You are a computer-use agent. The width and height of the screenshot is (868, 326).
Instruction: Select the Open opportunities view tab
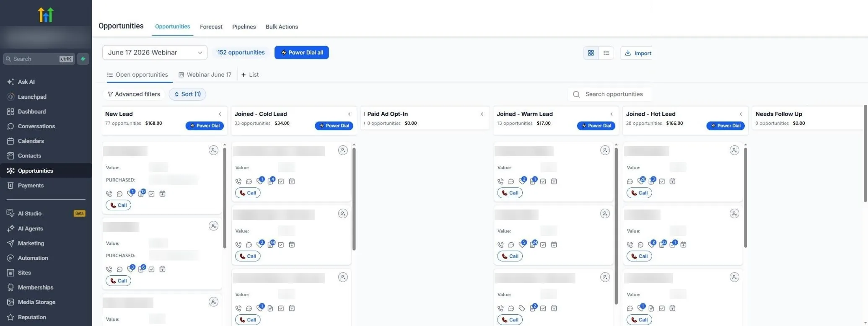[137, 75]
